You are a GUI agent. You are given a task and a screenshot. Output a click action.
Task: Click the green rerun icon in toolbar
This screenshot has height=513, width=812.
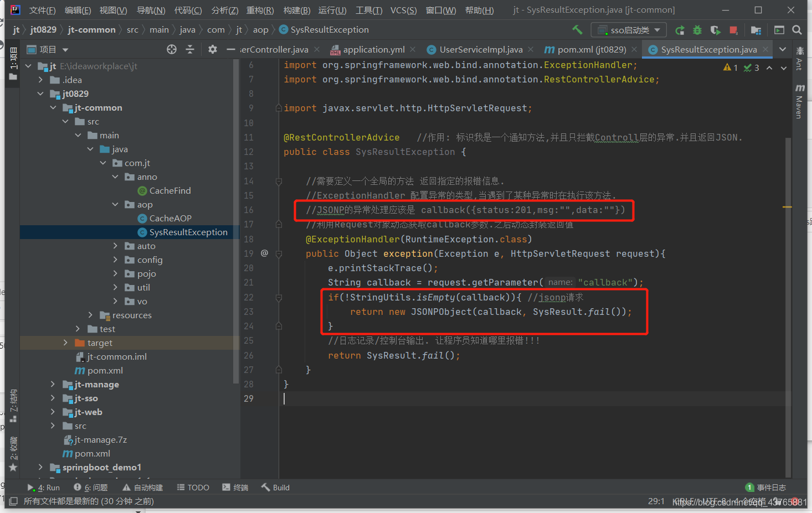tap(680, 30)
